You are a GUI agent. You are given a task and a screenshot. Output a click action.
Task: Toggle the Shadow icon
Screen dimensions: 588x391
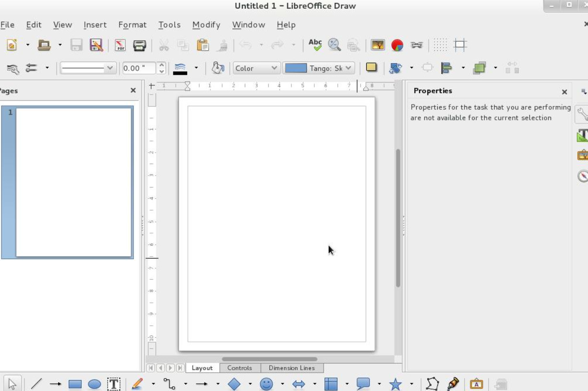[x=372, y=68]
